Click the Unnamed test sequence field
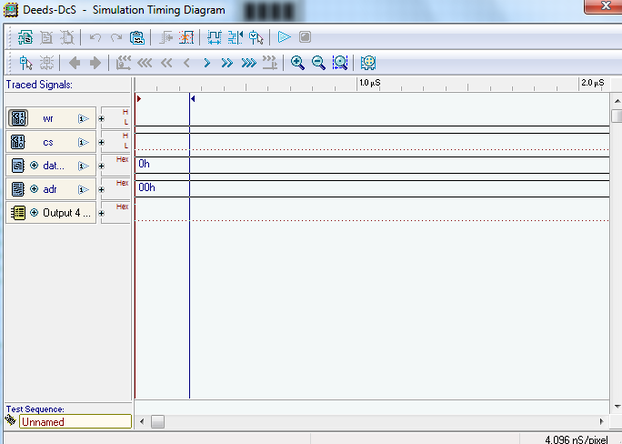The image size is (622, 444). tap(74, 422)
